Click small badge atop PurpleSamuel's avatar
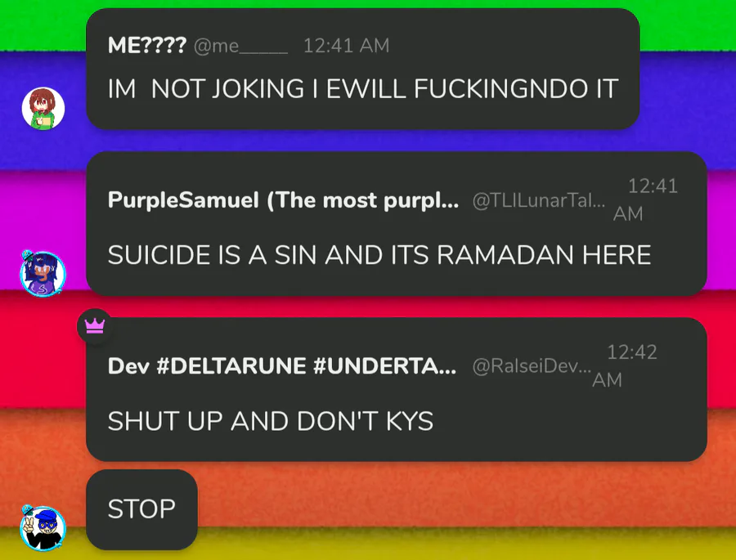The image size is (736, 560). 27,255
